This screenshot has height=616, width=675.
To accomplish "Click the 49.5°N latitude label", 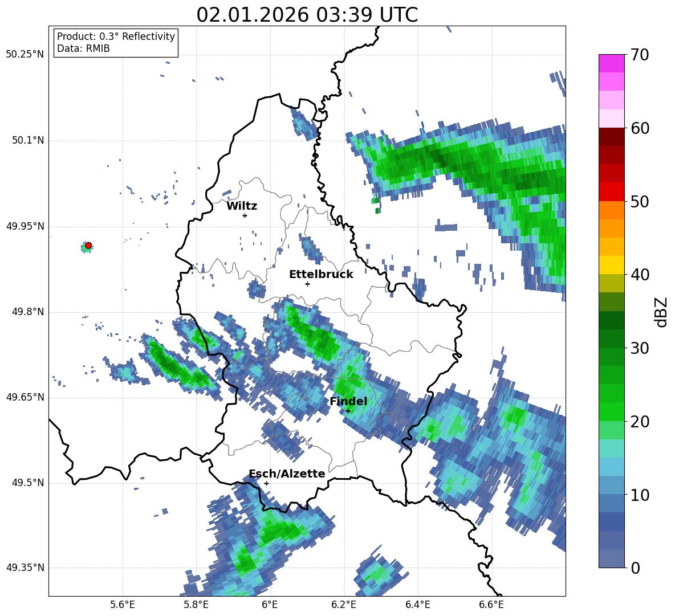I will coord(28,483).
